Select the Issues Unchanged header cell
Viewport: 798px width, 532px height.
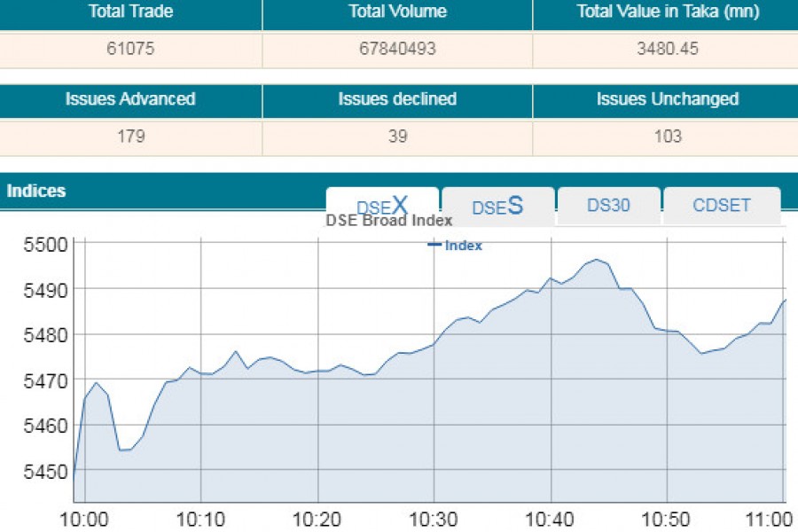tap(667, 99)
